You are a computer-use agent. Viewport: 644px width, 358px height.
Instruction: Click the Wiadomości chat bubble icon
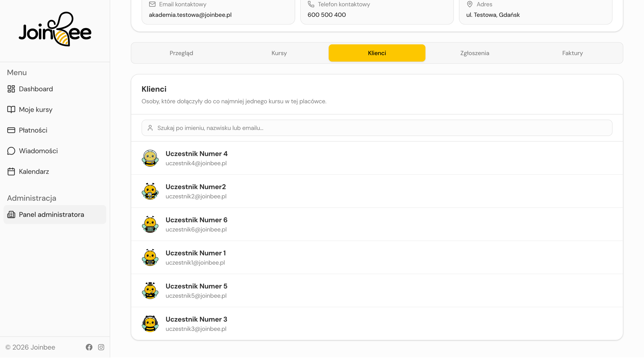tap(11, 151)
